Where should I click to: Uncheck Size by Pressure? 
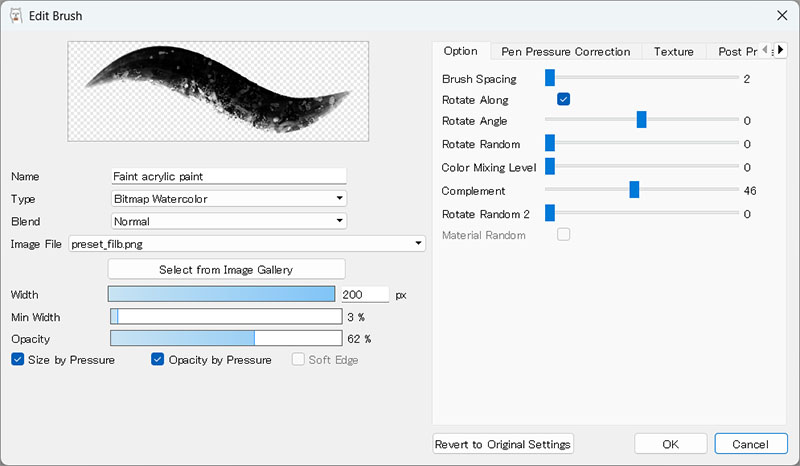18,360
